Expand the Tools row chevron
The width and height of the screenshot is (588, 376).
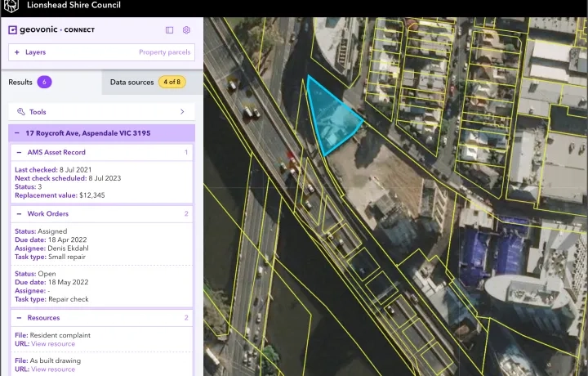pyautogui.click(x=182, y=111)
